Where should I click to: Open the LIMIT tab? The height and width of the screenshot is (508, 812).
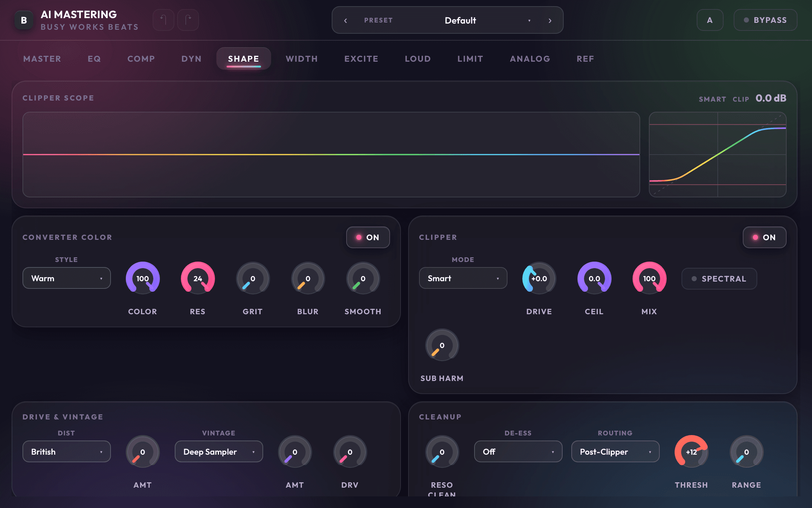[x=470, y=59]
